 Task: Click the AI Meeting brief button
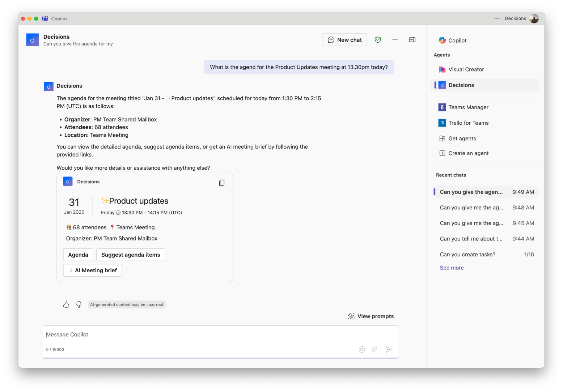tap(93, 270)
